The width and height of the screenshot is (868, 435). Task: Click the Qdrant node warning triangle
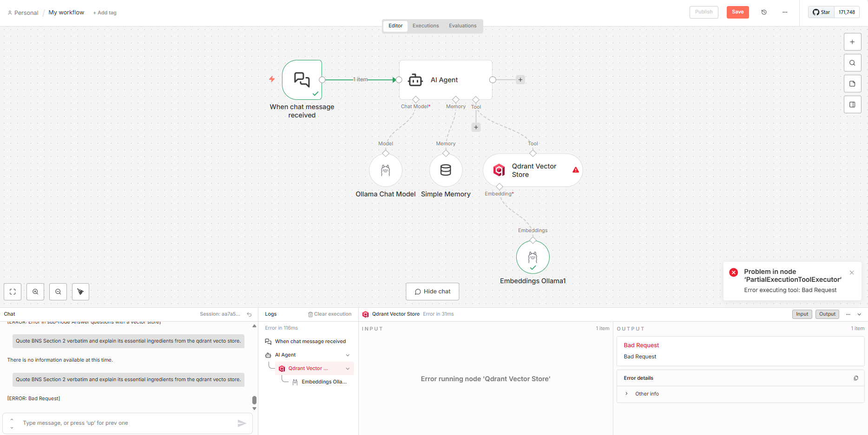(x=576, y=170)
